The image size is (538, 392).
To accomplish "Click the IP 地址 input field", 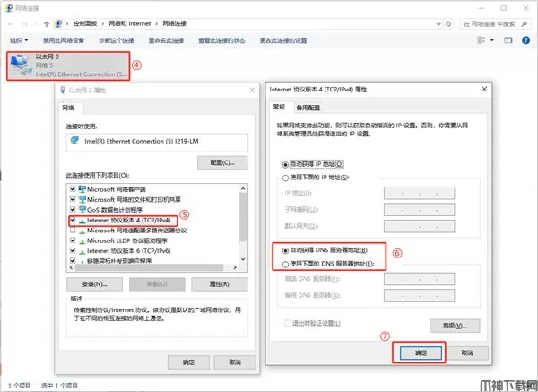I will tap(419, 193).
